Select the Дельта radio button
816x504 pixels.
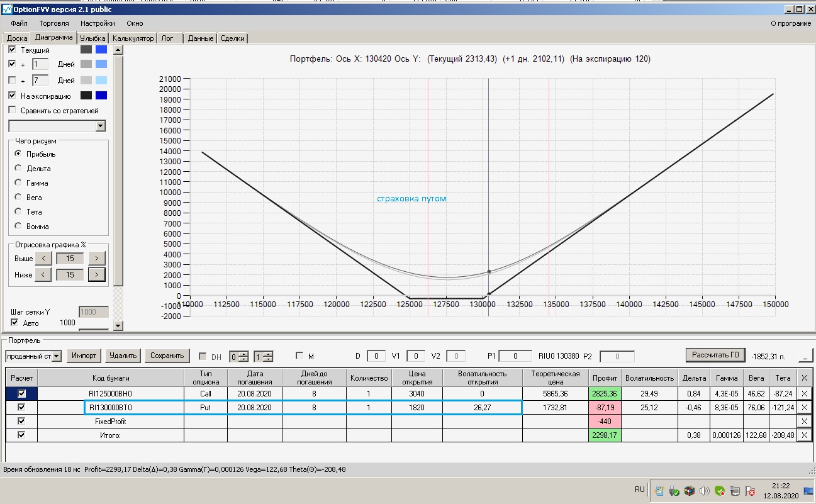click(x=18, y=169)
